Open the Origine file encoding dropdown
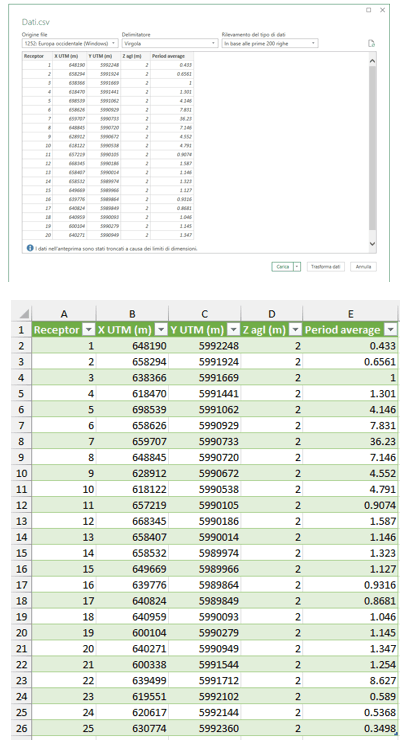The image size is (409, 743). (70, 43)
